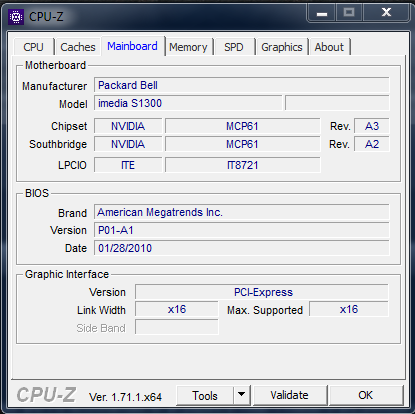This screenshot has width=415, height=414.
Task: Select the Mainboard tab
Action: coord(132,46)
